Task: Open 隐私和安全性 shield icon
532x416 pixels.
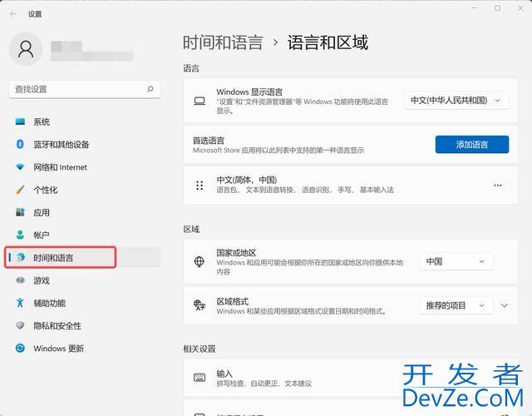Action: click(20, 325)
